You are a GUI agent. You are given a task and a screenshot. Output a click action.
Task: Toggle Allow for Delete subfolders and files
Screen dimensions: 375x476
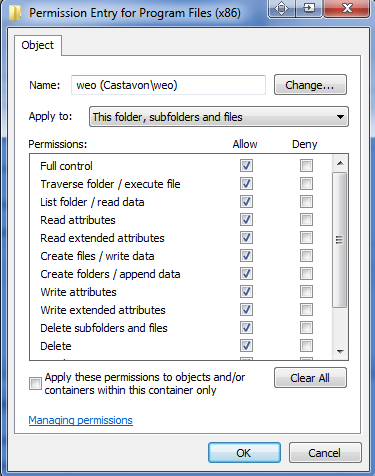click(x=246, y=328)
